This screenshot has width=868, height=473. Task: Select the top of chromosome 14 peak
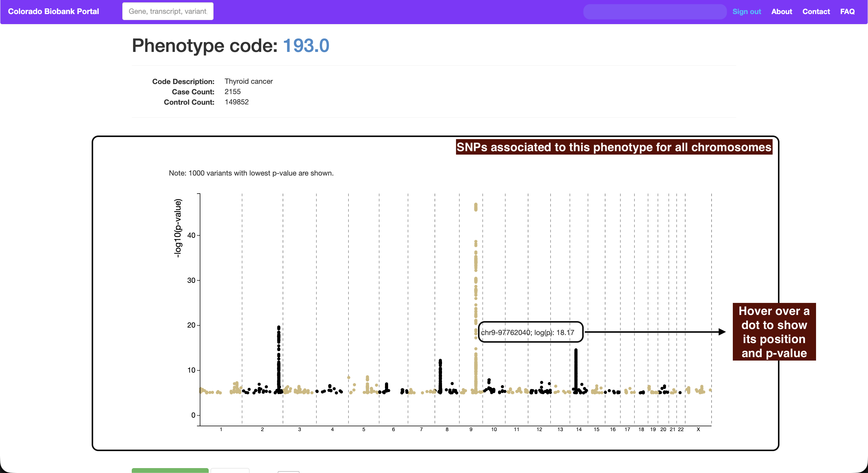coord(576,350)
